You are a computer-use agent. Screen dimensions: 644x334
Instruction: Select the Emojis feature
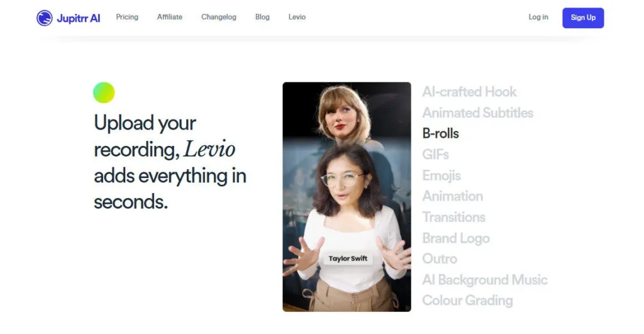441,175
